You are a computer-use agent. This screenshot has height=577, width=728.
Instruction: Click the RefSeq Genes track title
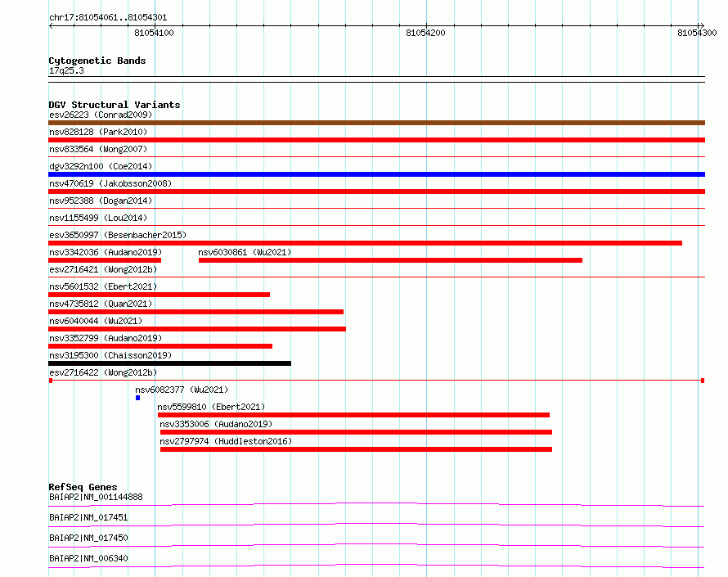click(83, 487)
